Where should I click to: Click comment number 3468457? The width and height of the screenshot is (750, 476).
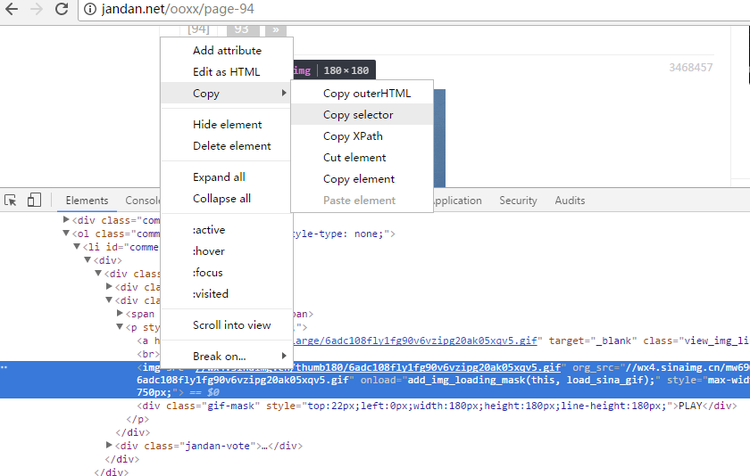(691, 67)
